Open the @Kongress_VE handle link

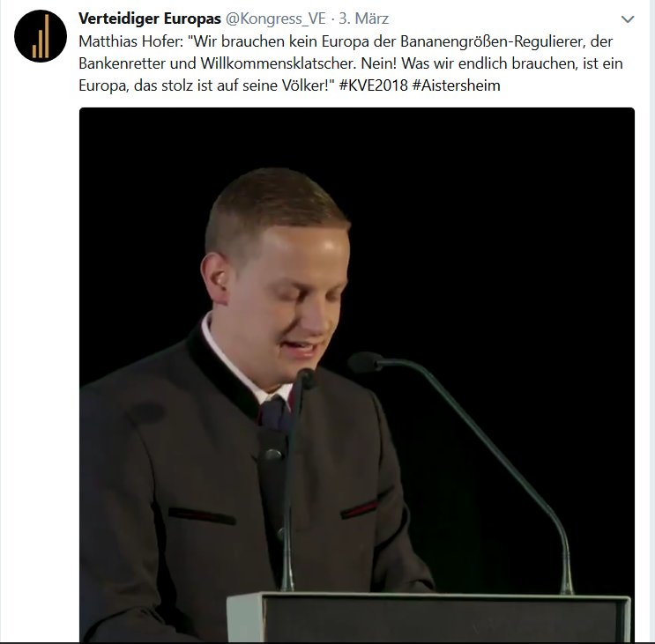pos(276,19)
